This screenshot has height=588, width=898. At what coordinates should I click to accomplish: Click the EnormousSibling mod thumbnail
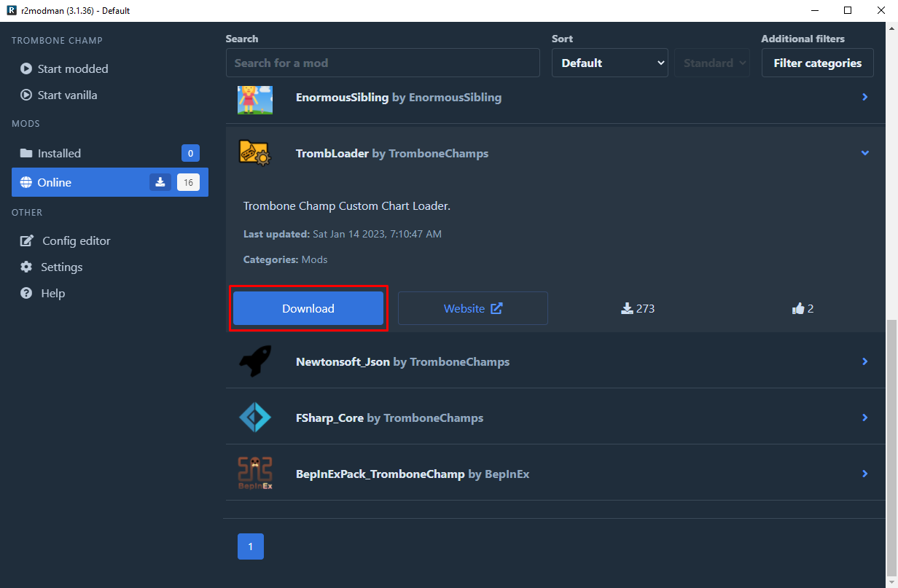255,100
